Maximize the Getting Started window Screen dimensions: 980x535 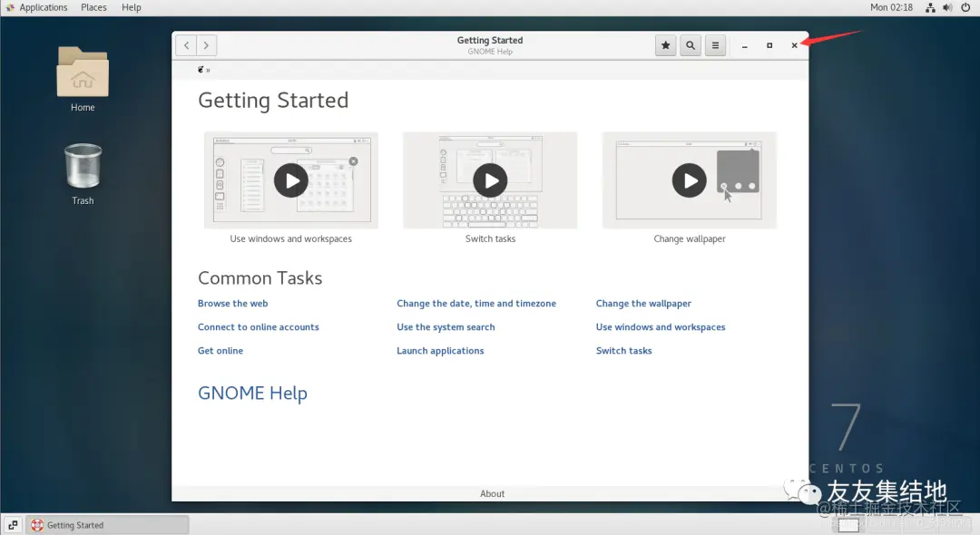pyautogui.click(x=769, y=45)
